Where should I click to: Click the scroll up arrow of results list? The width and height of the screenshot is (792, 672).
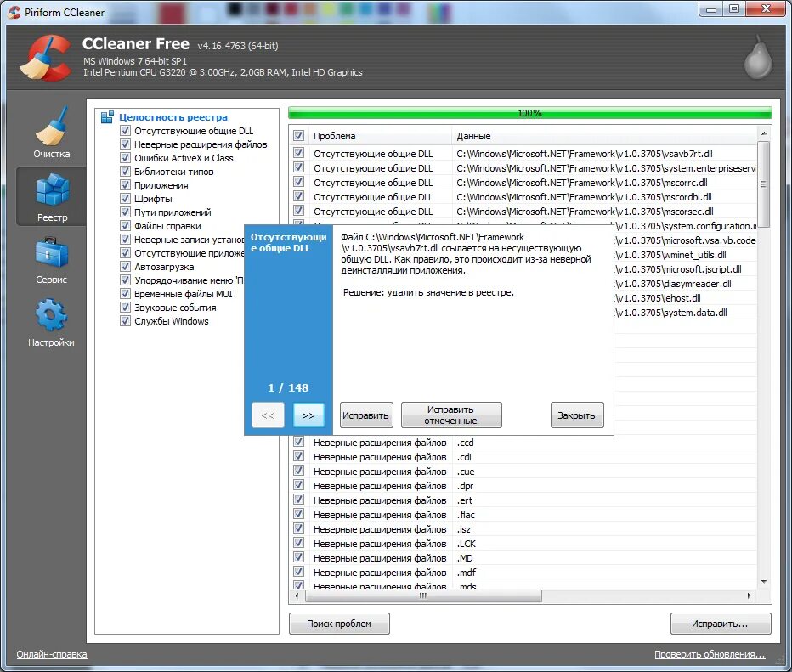point(764,133)
